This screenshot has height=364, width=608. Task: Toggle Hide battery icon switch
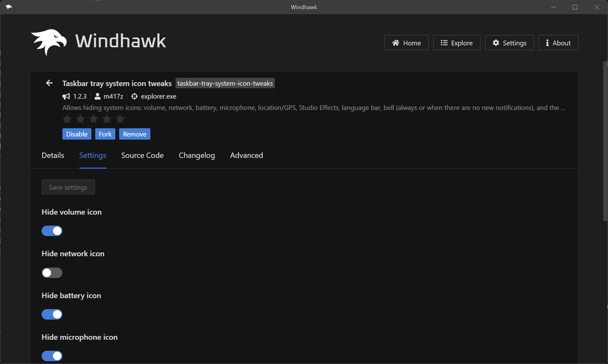pyautogui.click(x=52, y=314)
